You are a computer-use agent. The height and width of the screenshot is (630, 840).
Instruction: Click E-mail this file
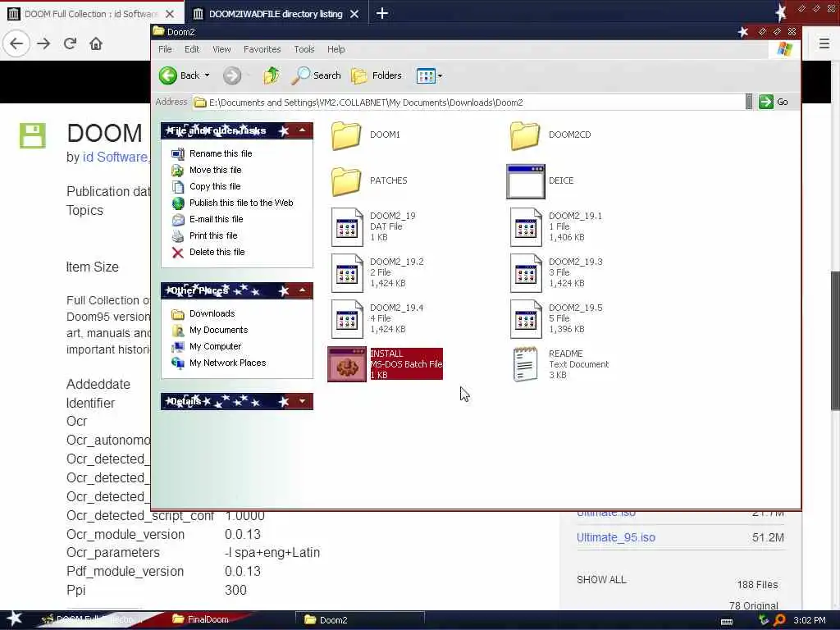click(216, 219)
